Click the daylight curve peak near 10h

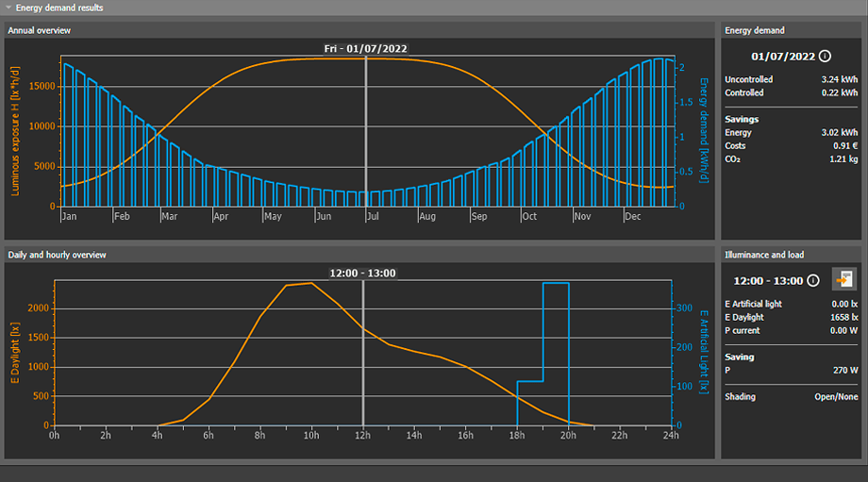pyautogui.click(x=311, y=283)
